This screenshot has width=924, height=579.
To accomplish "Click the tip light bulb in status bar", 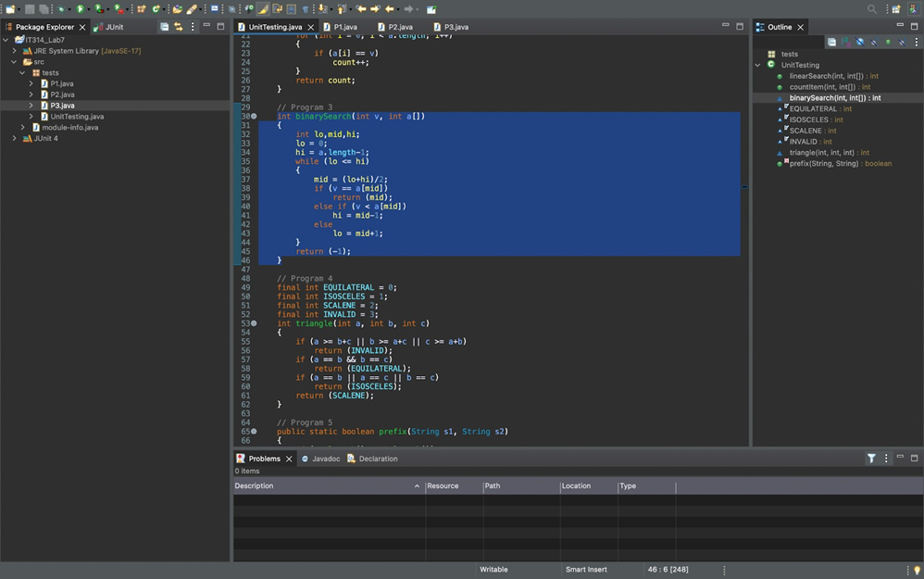I will (917, 570).
